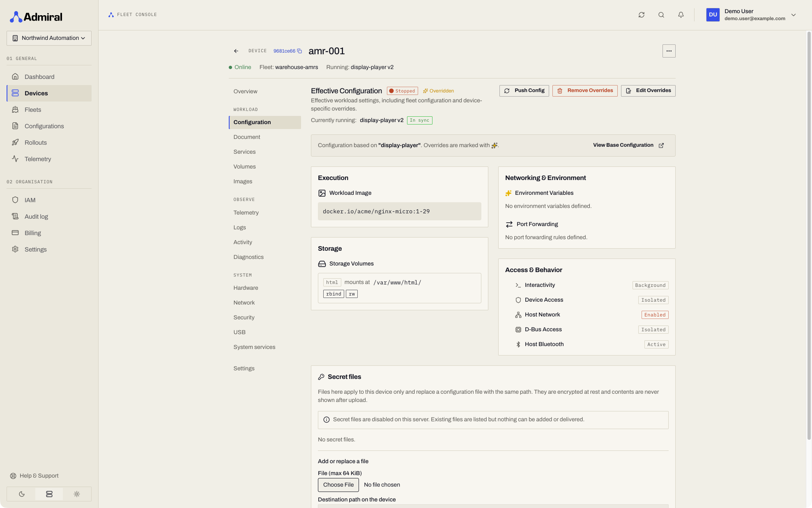Switch to light theme sun icon
This screenshot has height=508, width=812.
click(77, 494)
